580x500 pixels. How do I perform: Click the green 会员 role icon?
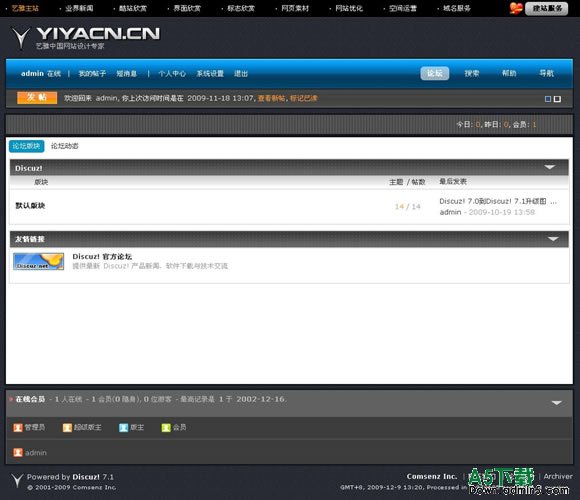click(166, 428)
